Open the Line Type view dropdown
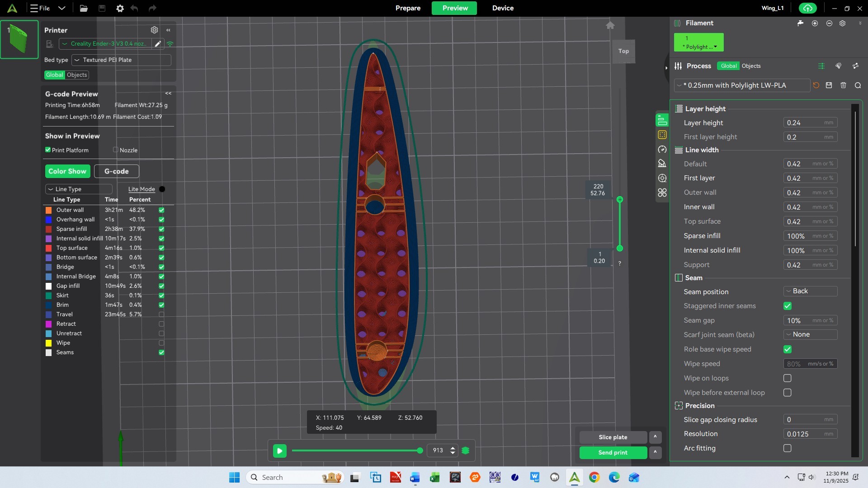 pyautogui.click(x=78, y=189)
